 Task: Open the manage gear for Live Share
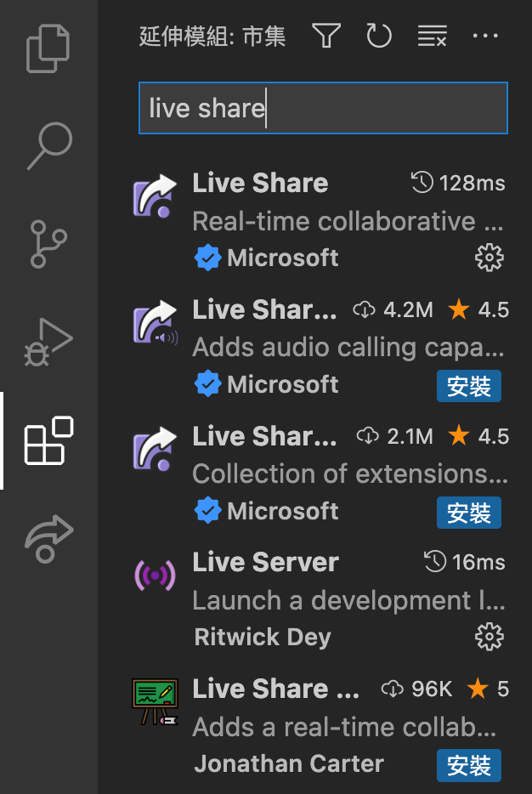pyautogui.click(x=490, y=258)
